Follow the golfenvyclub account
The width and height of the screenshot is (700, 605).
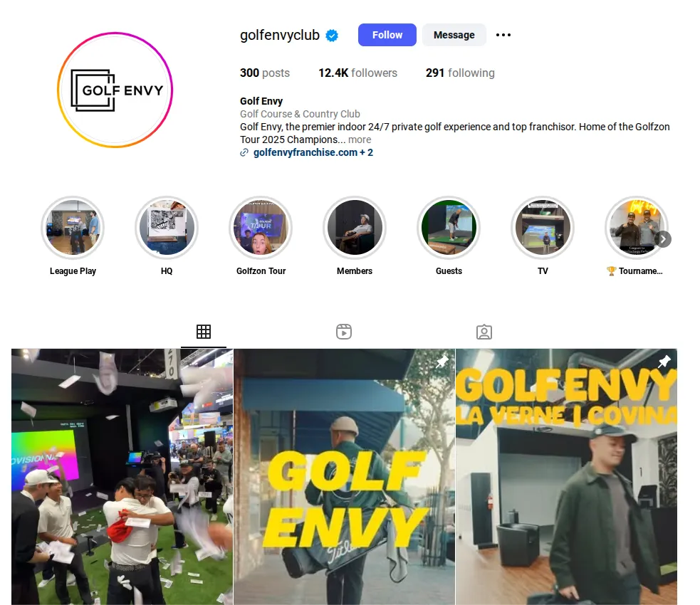387,35
